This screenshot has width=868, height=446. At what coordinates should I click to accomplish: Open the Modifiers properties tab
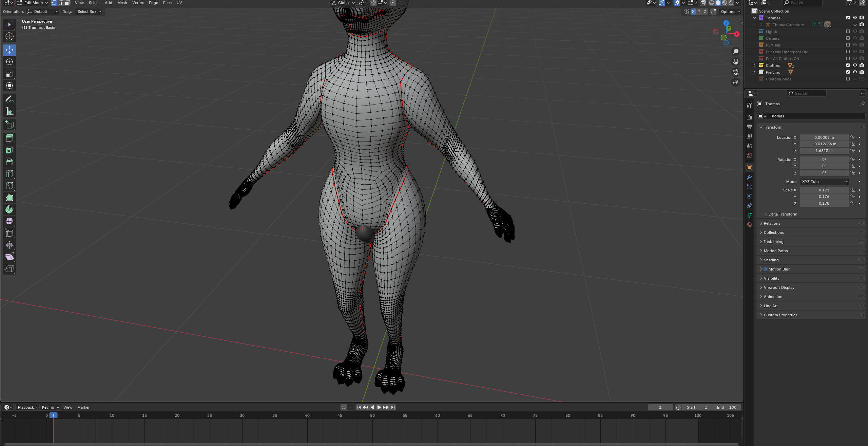point(749,177)
